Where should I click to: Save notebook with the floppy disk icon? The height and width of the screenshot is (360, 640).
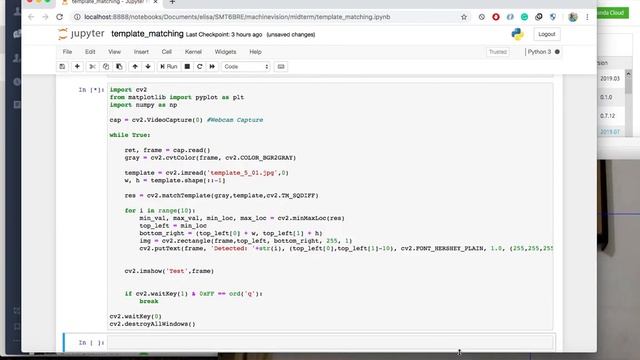tap(62, 67)
